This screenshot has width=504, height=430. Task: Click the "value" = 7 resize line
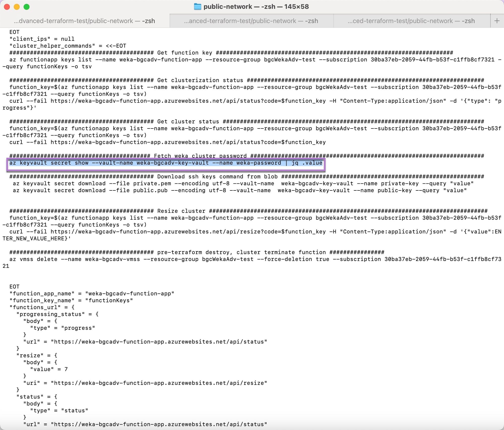click(x=49, y=369)
